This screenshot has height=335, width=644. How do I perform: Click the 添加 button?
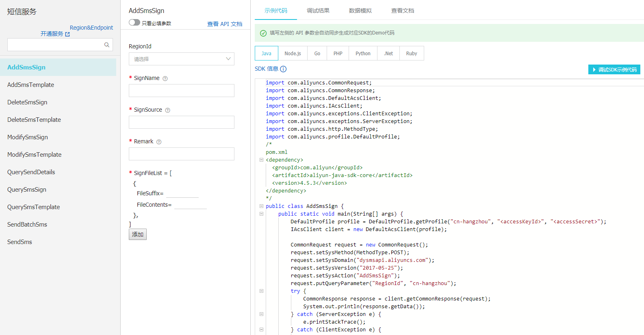(x=138, y=234)
